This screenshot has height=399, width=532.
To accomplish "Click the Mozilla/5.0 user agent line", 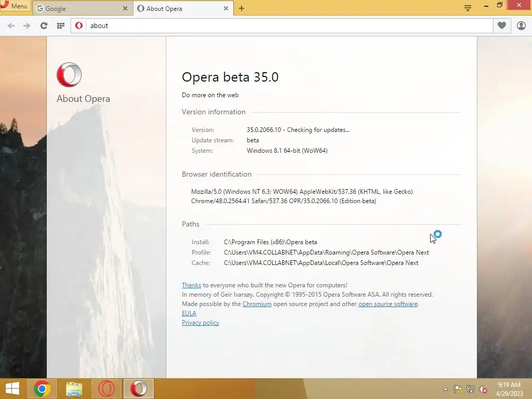I will 302,192.
